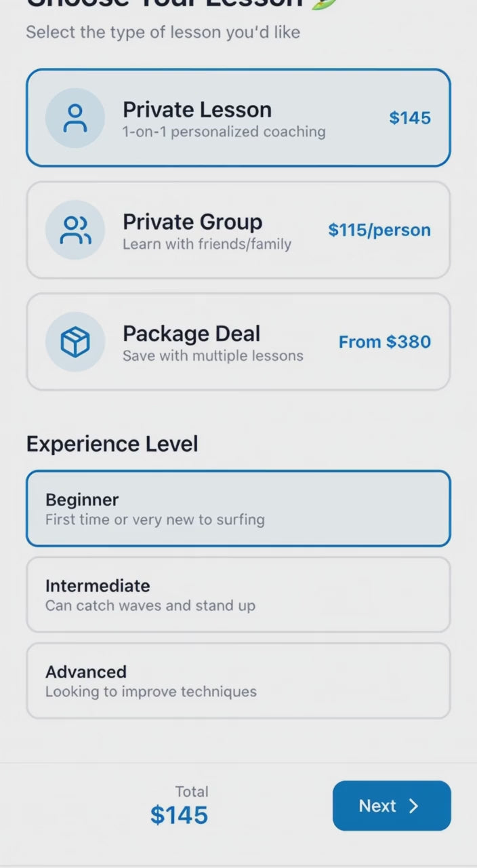The width and height of the screenshot is (477, 868).
Task: Select the Private Lesson option
Action: click(239, 117)
